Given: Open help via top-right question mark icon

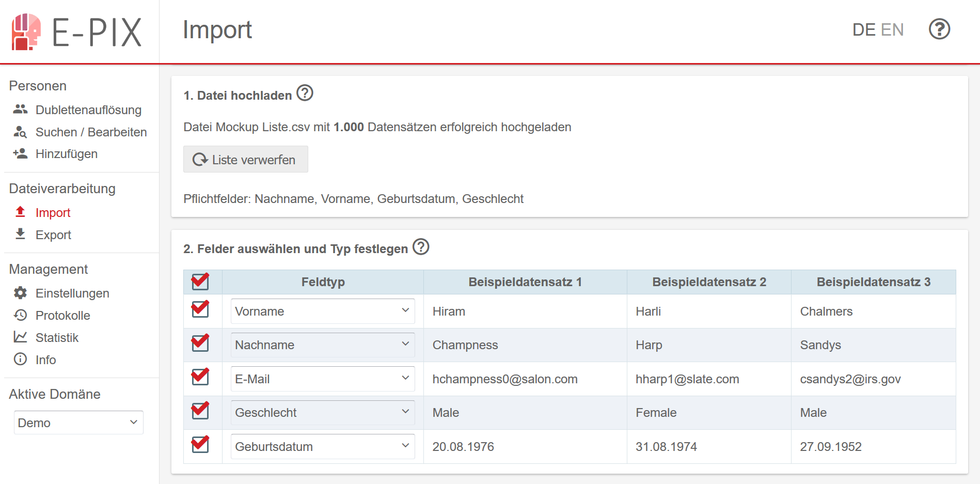Looking at the screenshot, I should pyautogui.click(x=939, y=29).
